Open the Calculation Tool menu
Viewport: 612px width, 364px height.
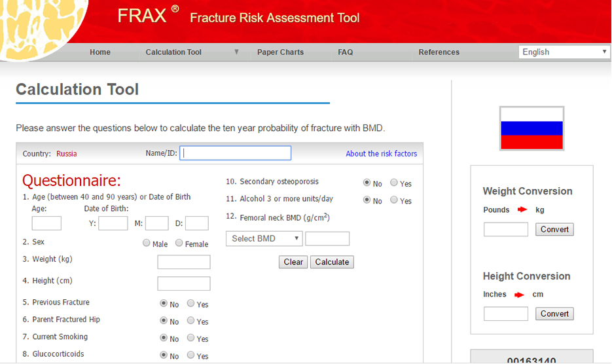point(173,52)
